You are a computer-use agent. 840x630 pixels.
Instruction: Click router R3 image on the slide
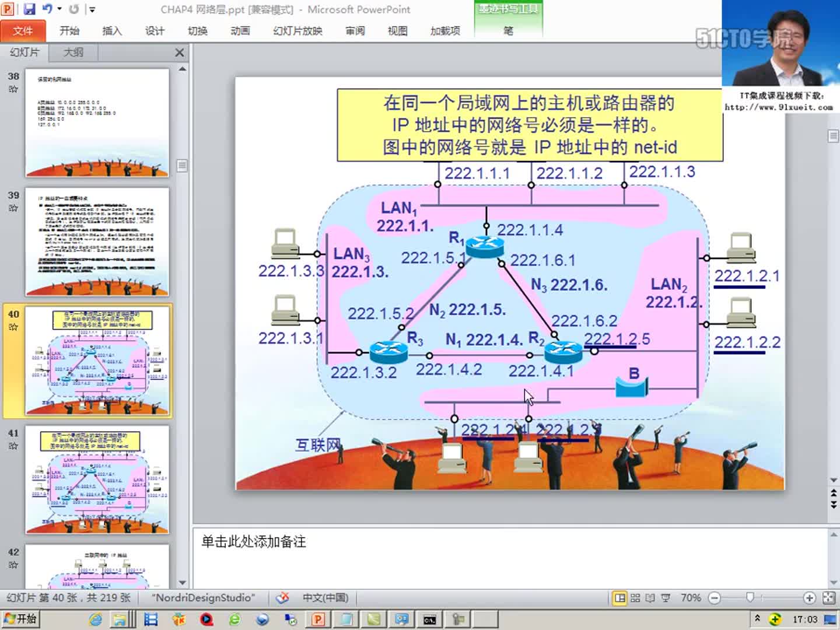point(388,352)
